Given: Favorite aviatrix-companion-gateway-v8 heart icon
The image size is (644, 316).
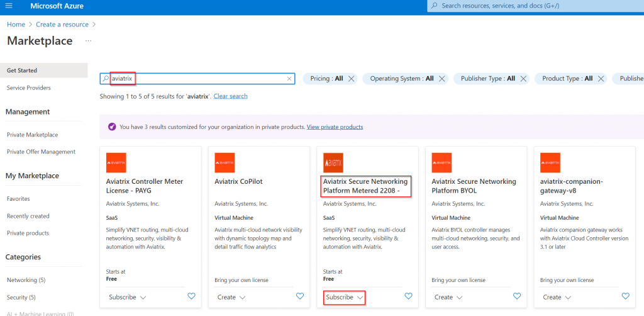Looking at the screenshot, I should click(x=625, y=296).
